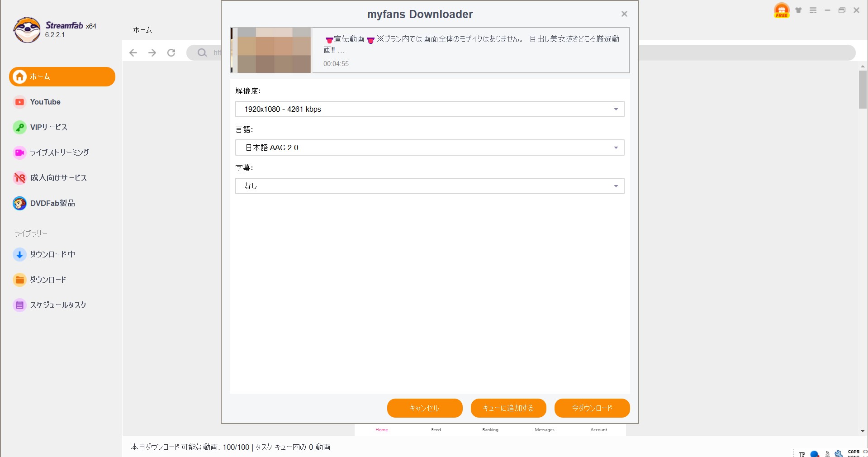
Task: Click the Ranking tab on the webpage
Action: pos(490,430)
